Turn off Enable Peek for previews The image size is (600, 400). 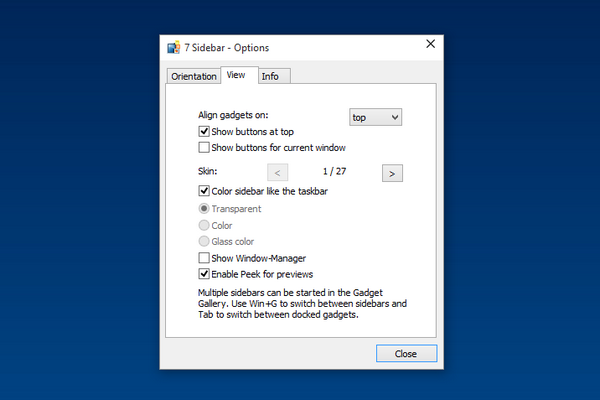(205, 274)
